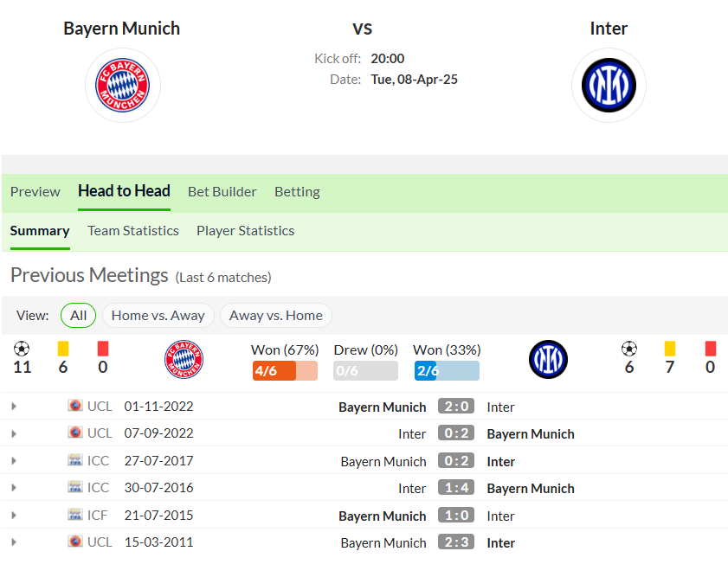Click the large Bayern Munich crest logo
Screen dimensions: 728x577
123,86
